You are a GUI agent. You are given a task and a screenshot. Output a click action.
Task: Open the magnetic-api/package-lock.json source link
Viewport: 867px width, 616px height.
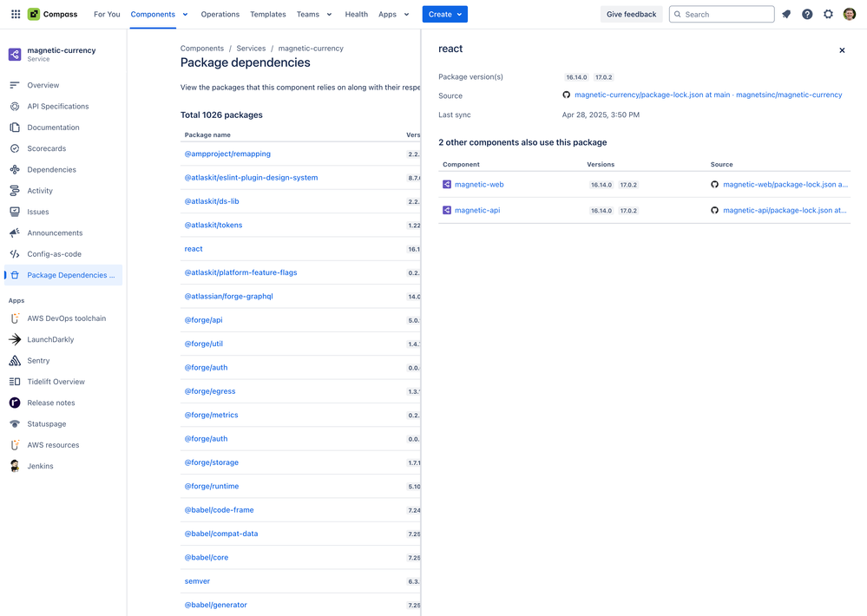click(785, 210)
